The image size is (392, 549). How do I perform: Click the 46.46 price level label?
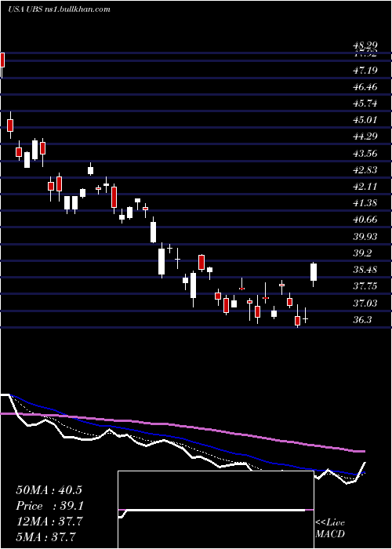(x=365, y=87)
